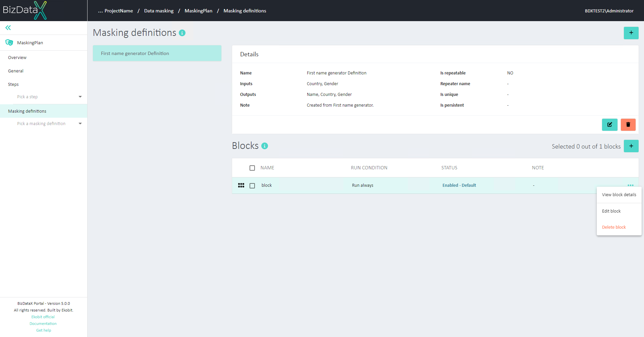Choose Edit block menu item
Viewport: 644px width, 337px height.
[x=619, y=211]
